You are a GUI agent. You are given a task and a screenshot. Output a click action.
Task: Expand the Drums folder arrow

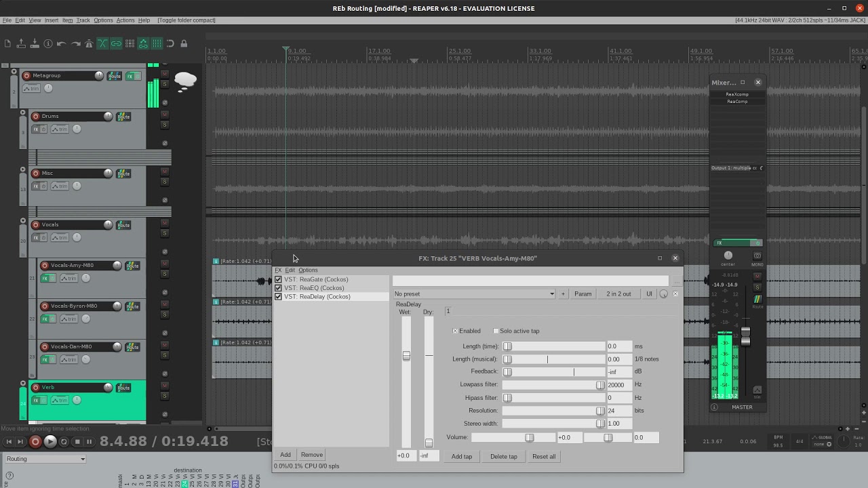coord(22,113)
